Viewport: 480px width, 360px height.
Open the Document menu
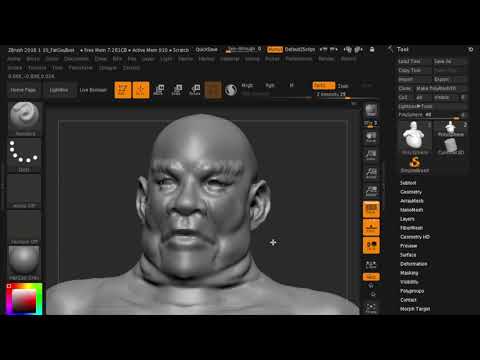(x=76, y=59)
